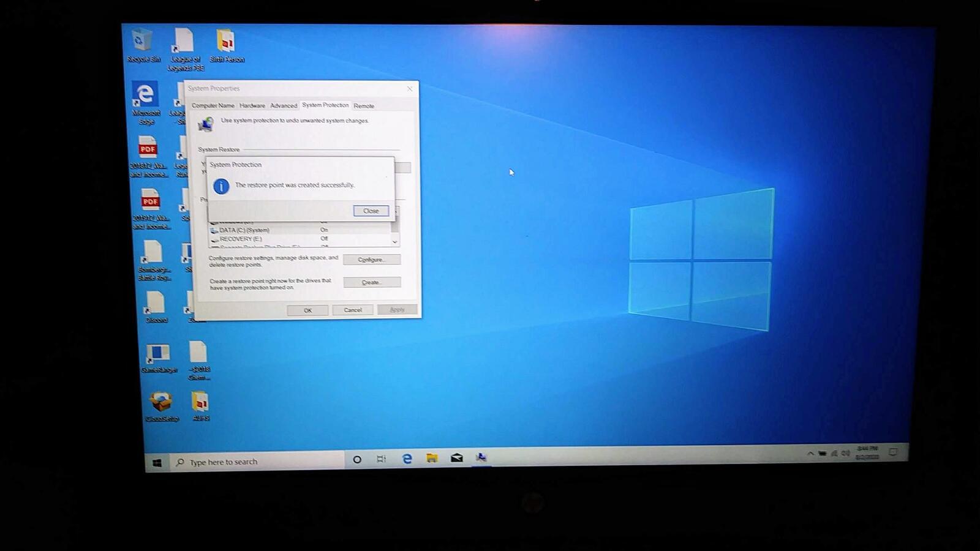The image size is (980, 551).
Task: Open Task View from the taskbar
Action: (x=381, y=459)
